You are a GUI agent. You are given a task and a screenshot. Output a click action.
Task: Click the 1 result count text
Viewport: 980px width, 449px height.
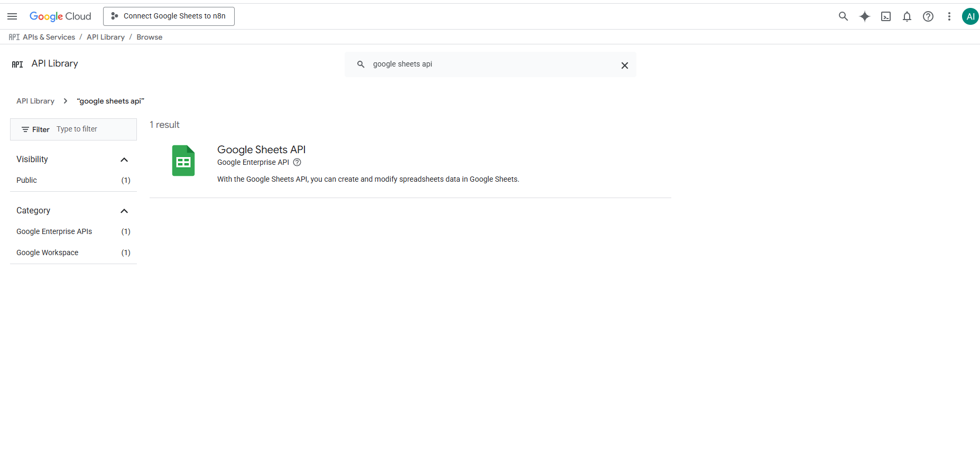(164, 125)
